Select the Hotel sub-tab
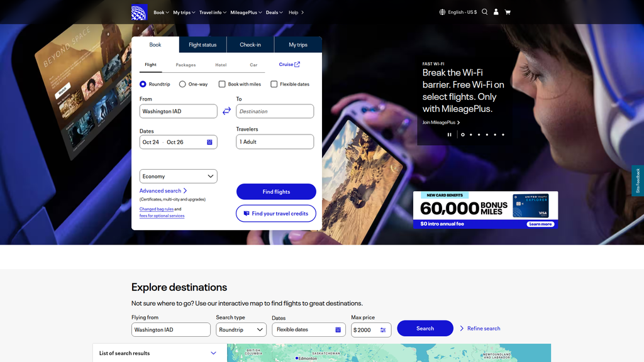Viewport: 644px width, 362px height. (x=221, y=65)
